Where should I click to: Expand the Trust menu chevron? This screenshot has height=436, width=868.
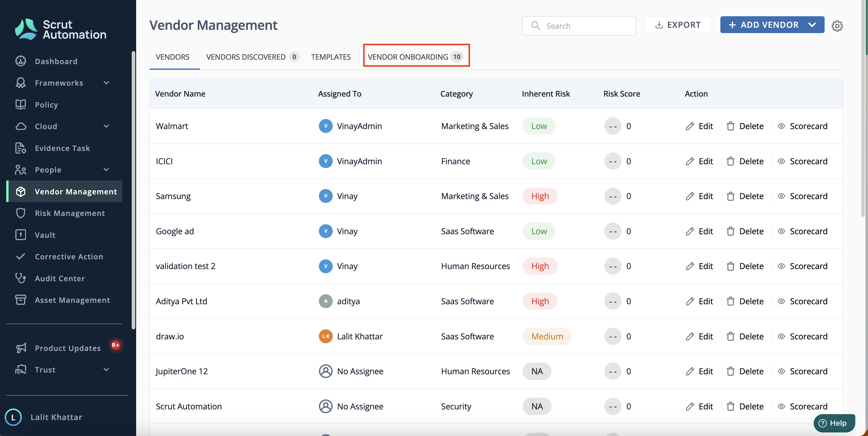click(x=106, y=370)
